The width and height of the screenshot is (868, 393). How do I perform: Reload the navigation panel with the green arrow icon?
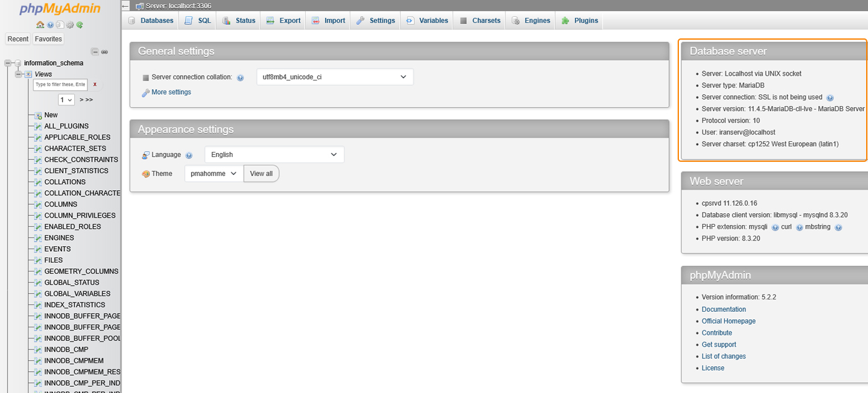pos(80,25)
